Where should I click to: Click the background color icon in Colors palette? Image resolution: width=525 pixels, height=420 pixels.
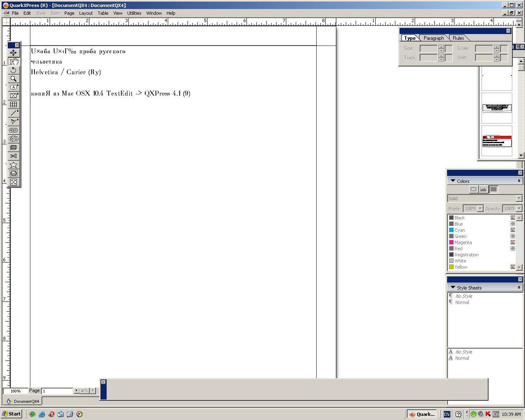point(493,189)
